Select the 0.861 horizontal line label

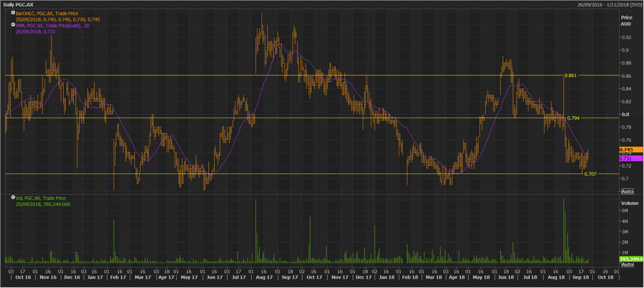(x=571, y=75)
